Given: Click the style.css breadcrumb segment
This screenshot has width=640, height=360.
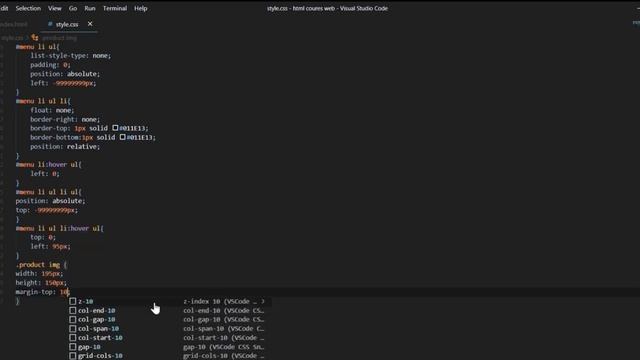Looking at the screenshot, I should coord(12,38).
